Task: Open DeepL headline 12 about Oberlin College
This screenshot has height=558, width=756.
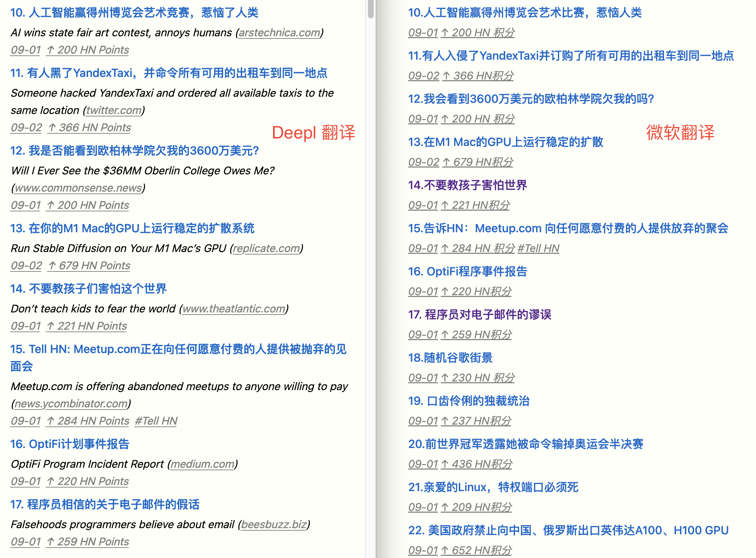Action: 135,151
